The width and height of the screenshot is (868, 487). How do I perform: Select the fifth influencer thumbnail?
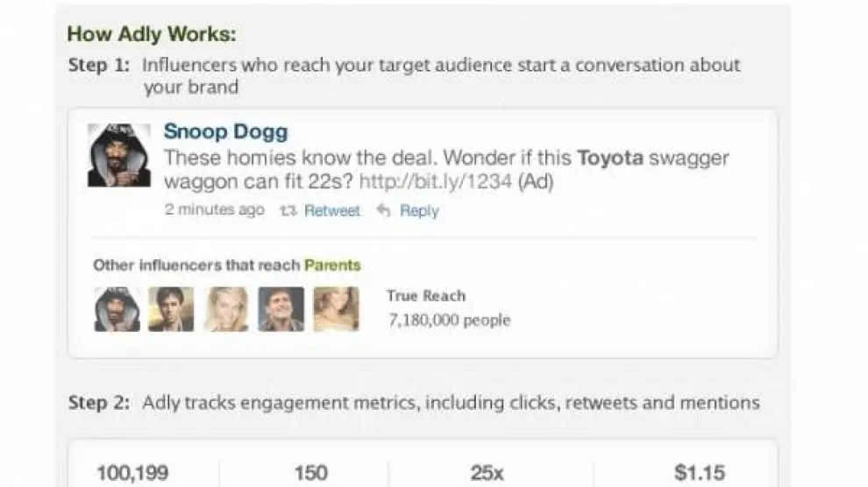[x=336, y=309]
